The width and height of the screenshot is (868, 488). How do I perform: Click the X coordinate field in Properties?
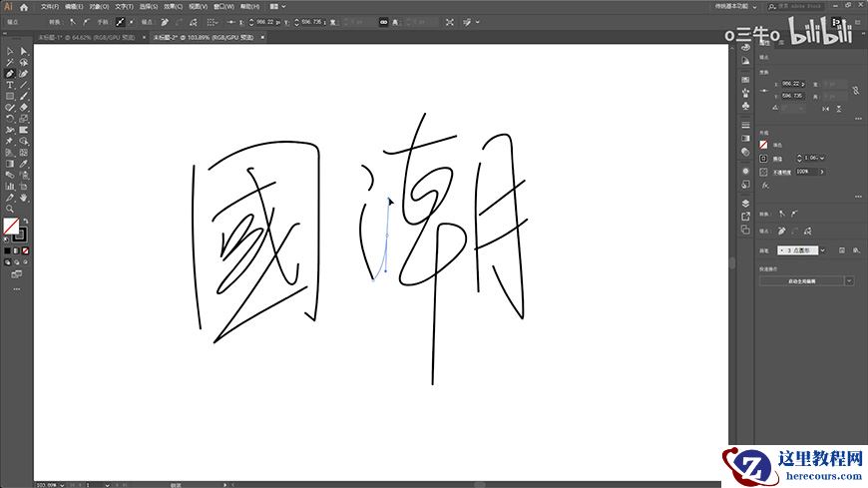pos(793,84)
